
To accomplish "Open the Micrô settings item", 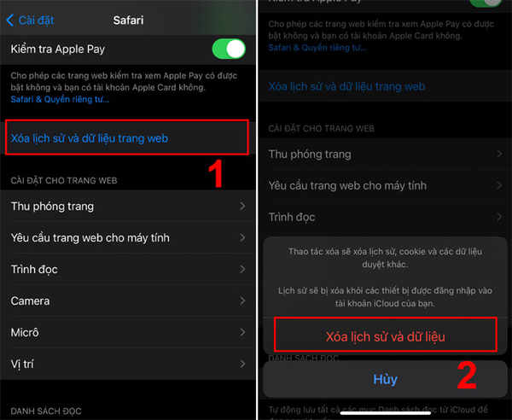I will pos(128,332).
